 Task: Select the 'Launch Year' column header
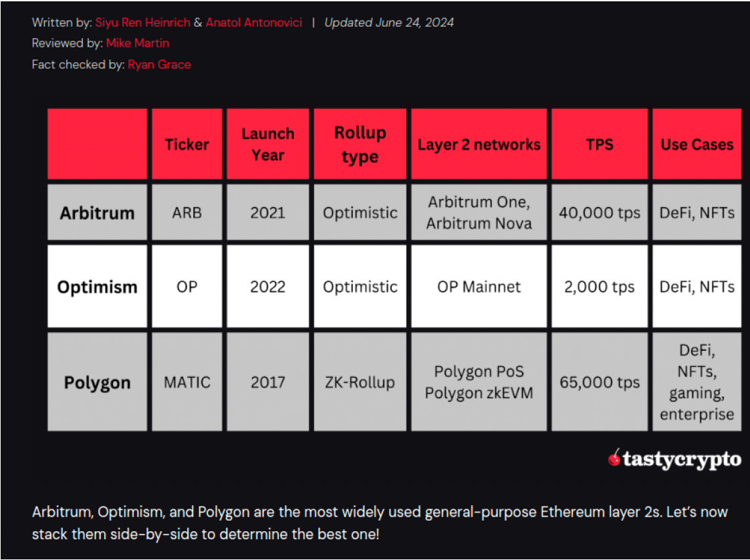pyautogui.click(x=268, y=144)
